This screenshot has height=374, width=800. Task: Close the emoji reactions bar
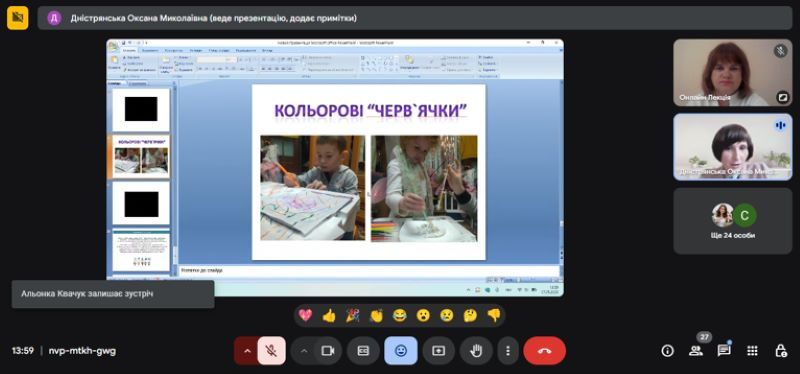tap(401, 351)
